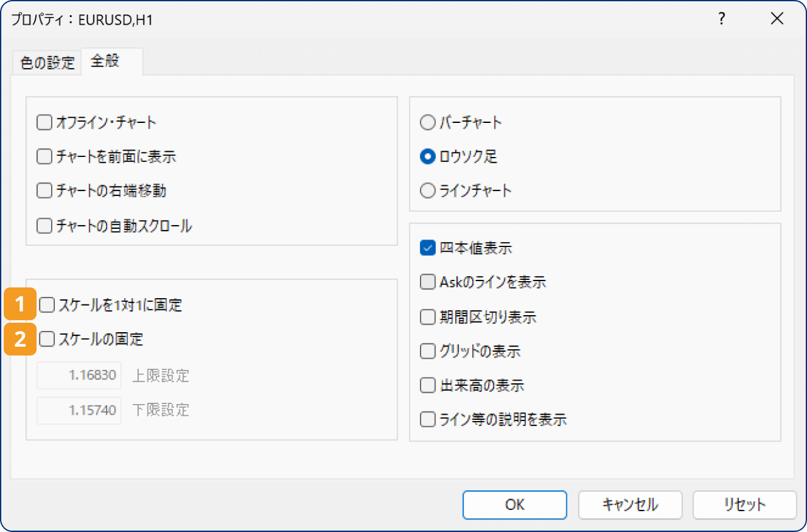The width and height of the screenshot is (807, 532).
Task: Enable チャートの右端移動
Action: pos(44,191)
